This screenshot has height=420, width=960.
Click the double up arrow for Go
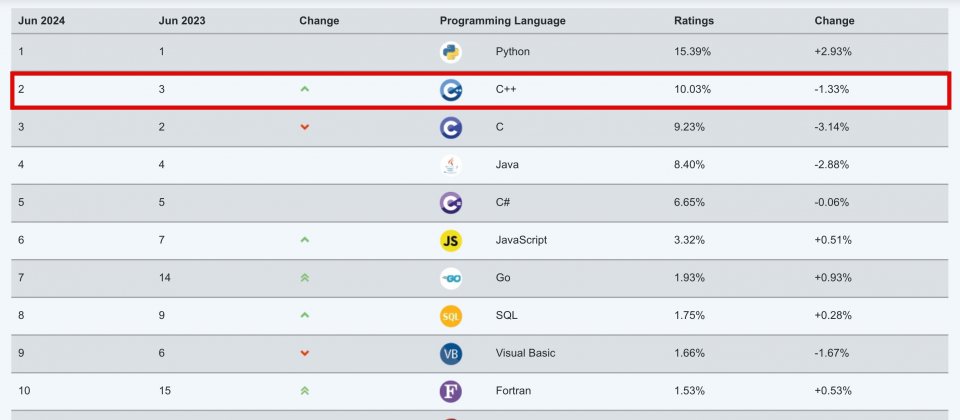(x=305, y=278)
